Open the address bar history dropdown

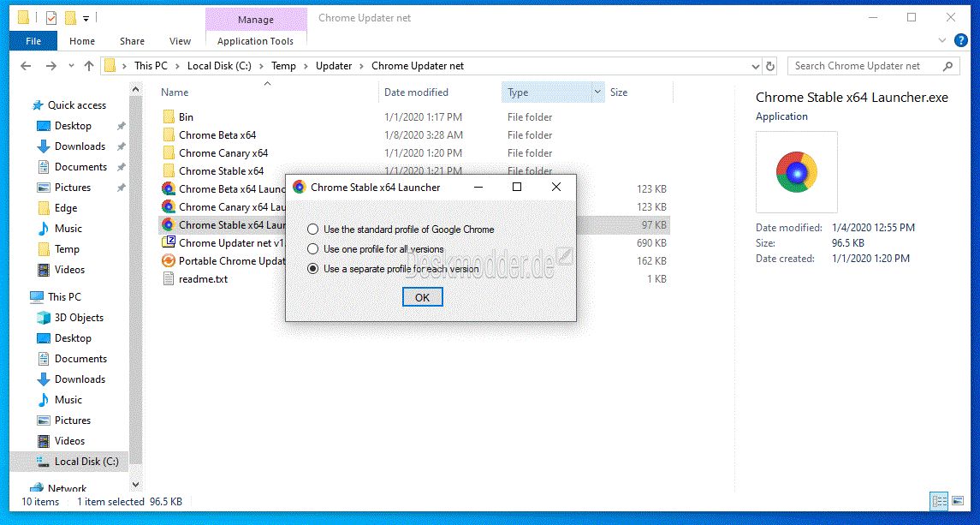point(755,66)
